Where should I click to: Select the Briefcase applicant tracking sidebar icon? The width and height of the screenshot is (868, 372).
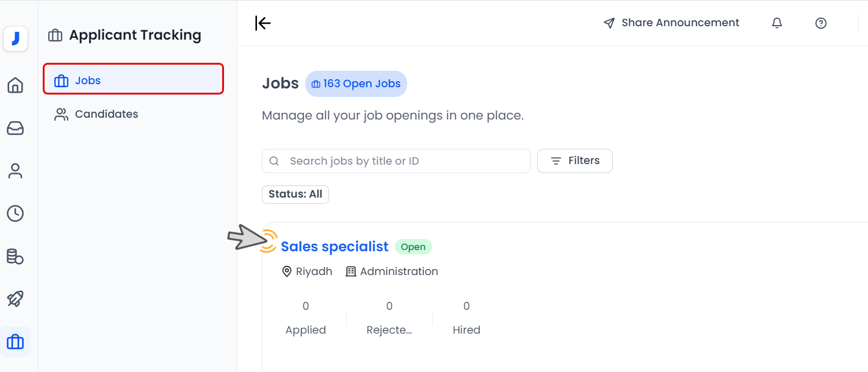(15, 342)
